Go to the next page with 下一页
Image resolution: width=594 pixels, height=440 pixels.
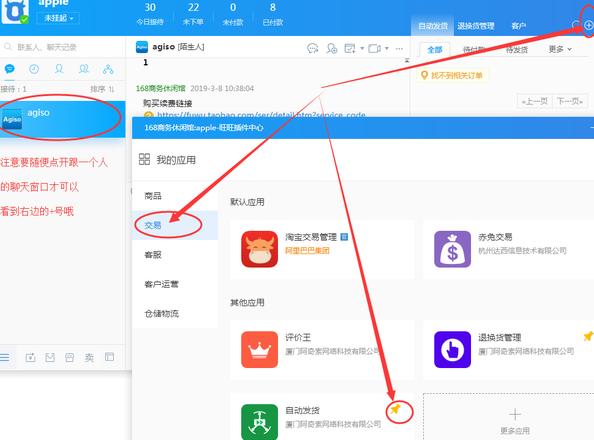[x=570, y=101]
